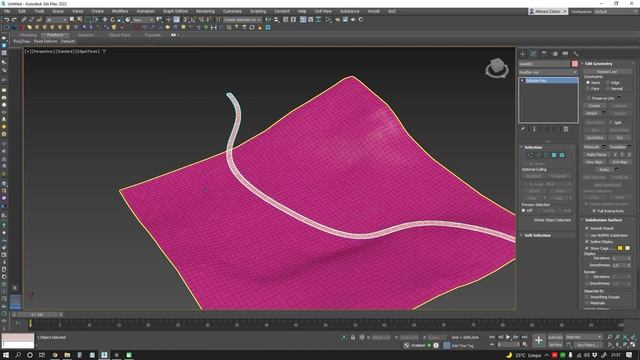Select the Normal constraint radio button
640x360 pixels.
pos(608,89)
